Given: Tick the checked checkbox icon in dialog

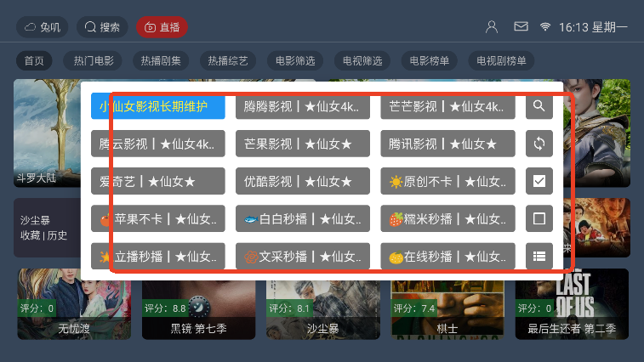Looking at the screenshot, I should [x=539, y=181].
